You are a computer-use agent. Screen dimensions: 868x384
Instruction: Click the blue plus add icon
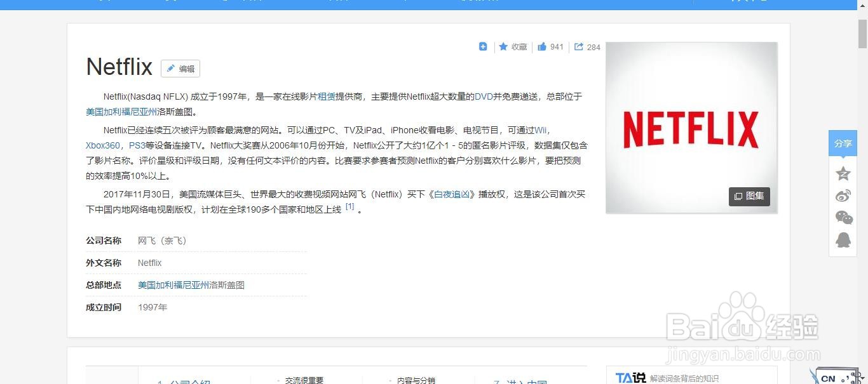tap(483, 46)
